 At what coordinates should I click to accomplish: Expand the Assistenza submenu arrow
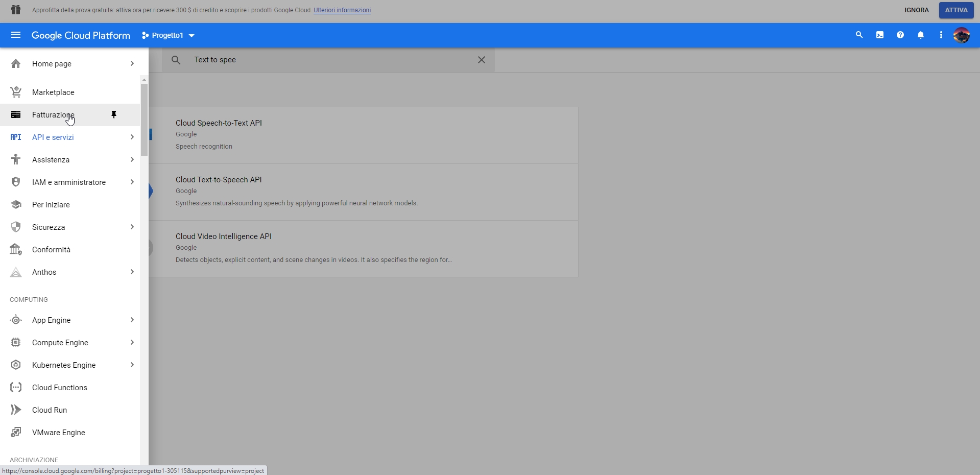(x=132, y=160)
